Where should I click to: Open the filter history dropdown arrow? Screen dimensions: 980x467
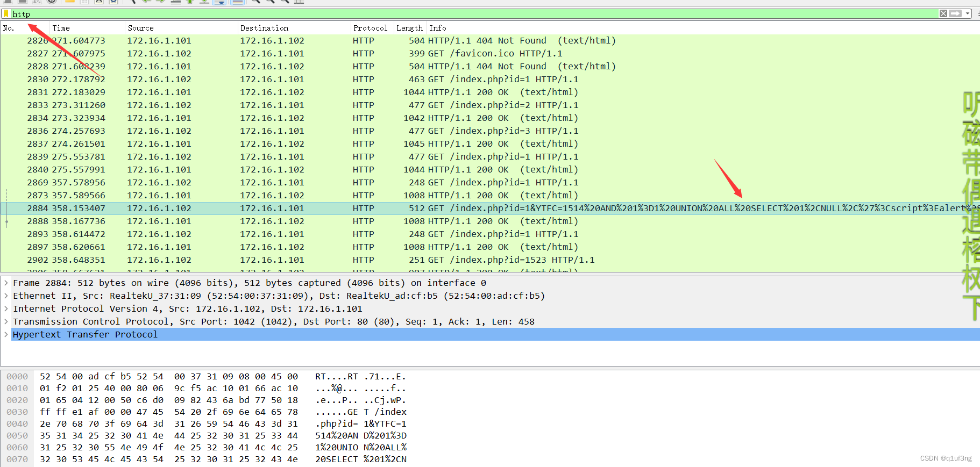coord(968,13)
